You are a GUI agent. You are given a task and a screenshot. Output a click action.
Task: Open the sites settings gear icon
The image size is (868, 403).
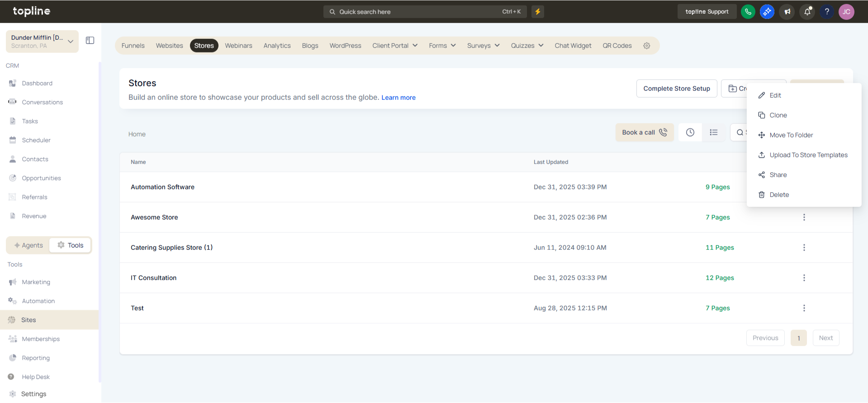pyautogui.click(x=647, y=46)
